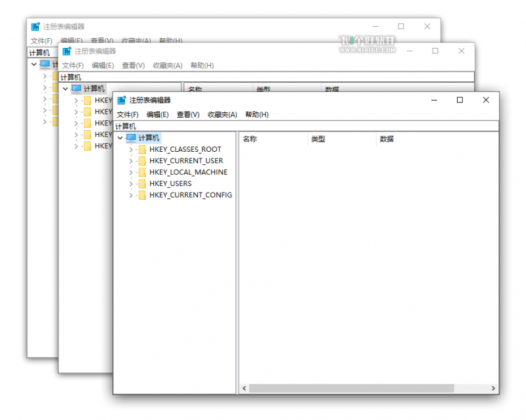Open 查看(V) menu in middle window

[133, 66]
